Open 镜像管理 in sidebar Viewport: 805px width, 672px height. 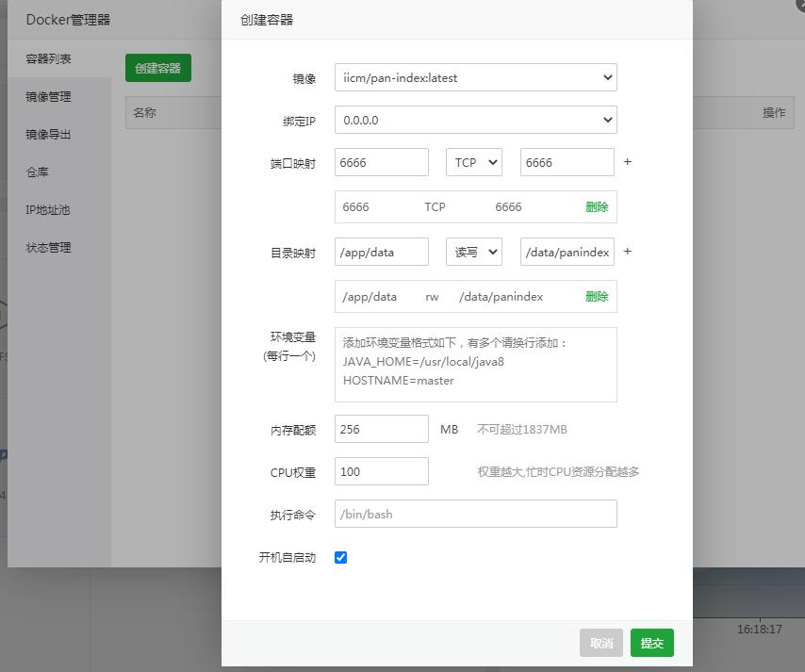(48, 96)
